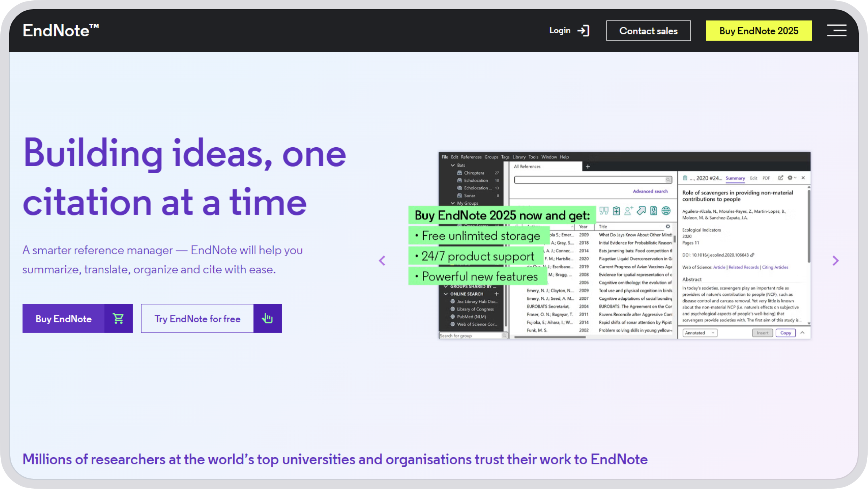The image size is (868, 489).
Task: Click the Try EndNote for free button
Action: [211, 318]
